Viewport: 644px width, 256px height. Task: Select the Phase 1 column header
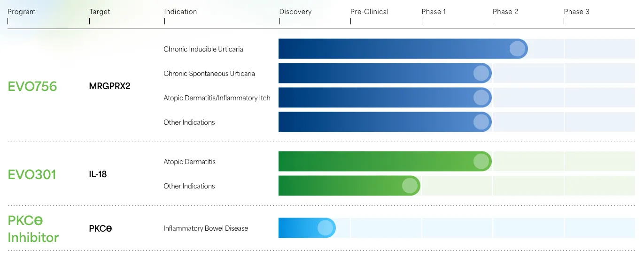tap(434, 12)
